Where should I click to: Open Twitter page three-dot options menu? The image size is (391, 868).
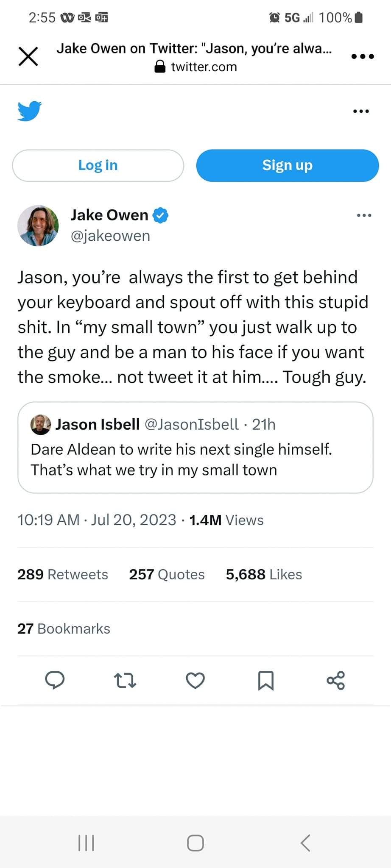click(361, 111)
